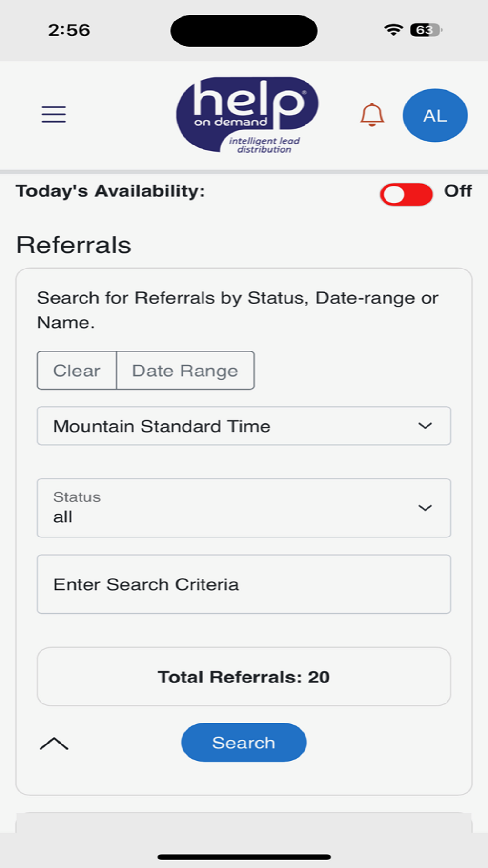Tap the Help on Demand logo
This screenshot has width=488, height=868.
click(x=247, y=115)
